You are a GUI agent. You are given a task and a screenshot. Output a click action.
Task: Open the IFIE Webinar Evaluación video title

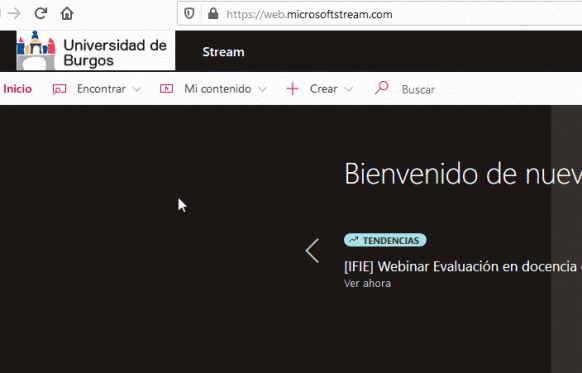462,266
